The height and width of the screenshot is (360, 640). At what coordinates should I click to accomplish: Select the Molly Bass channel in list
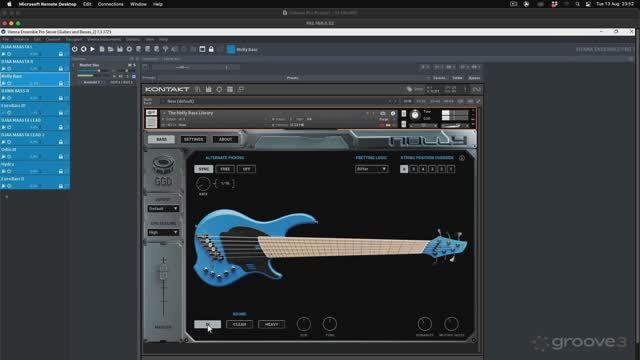pyautogui.click(x=35, y=80)
